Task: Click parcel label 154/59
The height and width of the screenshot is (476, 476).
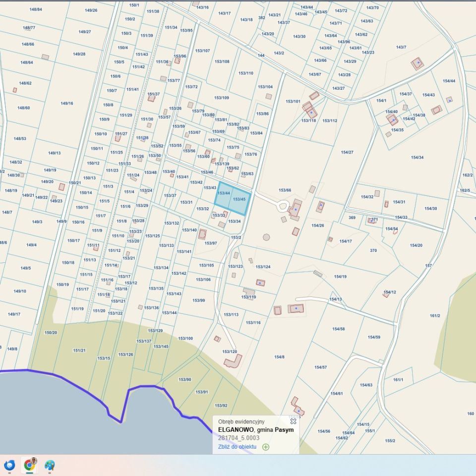Action: (374, 337)
